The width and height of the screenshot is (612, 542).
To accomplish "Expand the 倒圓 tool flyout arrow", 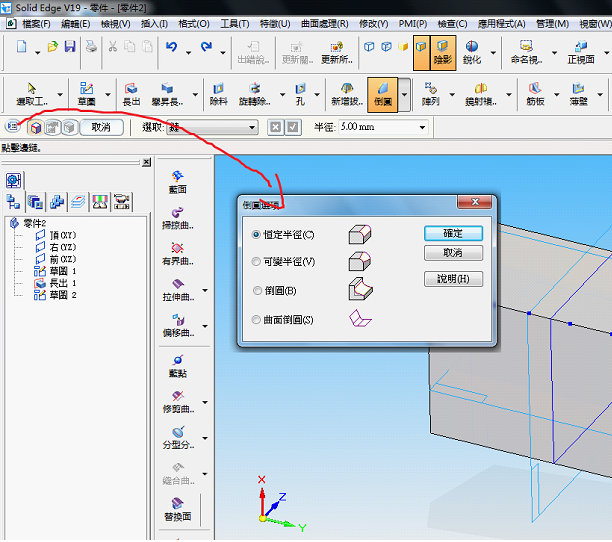I will 404,95.
